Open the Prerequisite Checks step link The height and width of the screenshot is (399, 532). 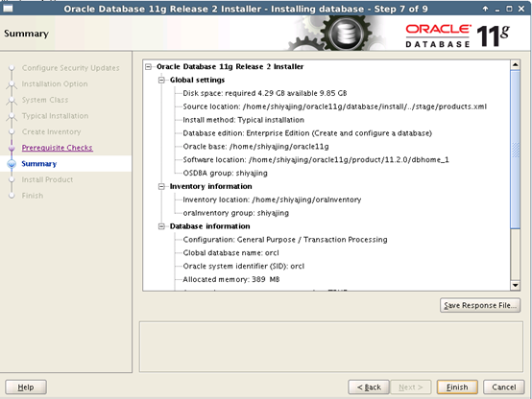tap(58, 148)
